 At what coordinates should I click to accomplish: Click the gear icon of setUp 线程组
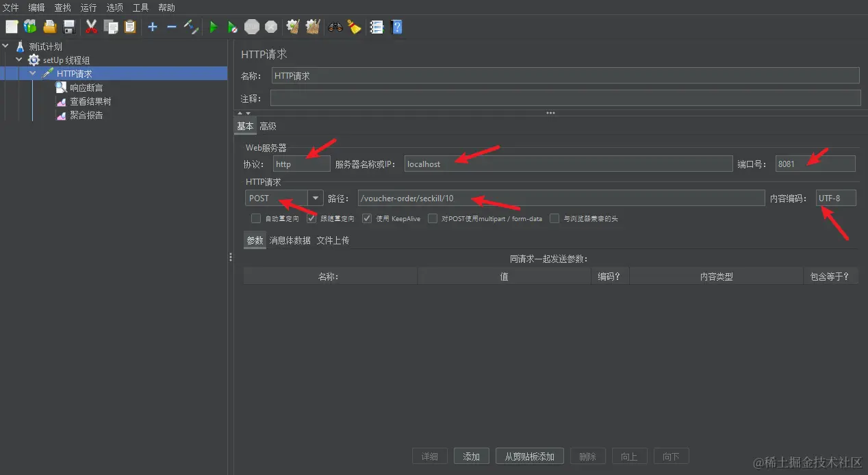34,60
